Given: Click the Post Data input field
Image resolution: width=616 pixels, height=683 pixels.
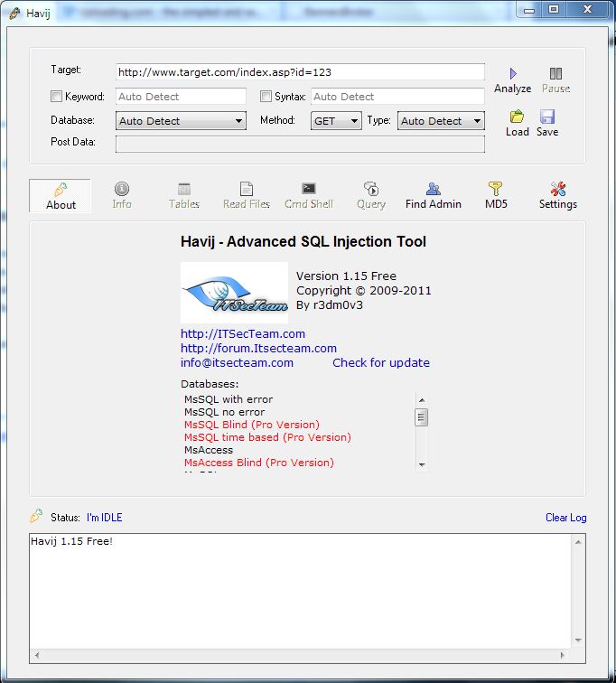Looking at the screenshot, I should (x=301, y=144).
